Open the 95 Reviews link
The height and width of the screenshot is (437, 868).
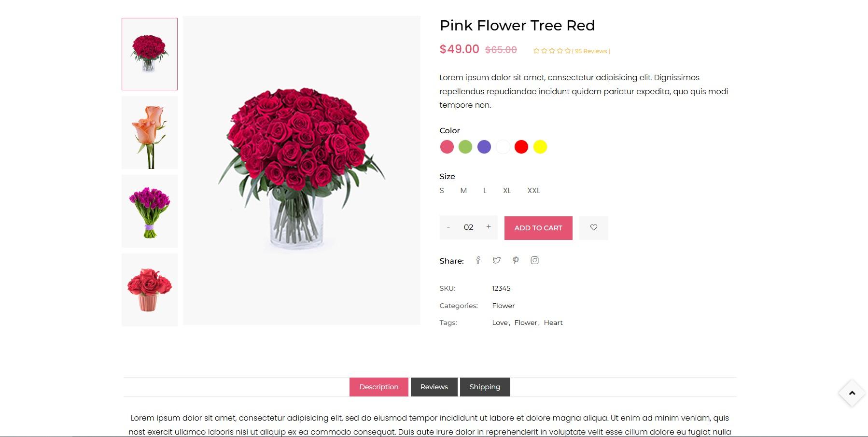pos(591,51)
